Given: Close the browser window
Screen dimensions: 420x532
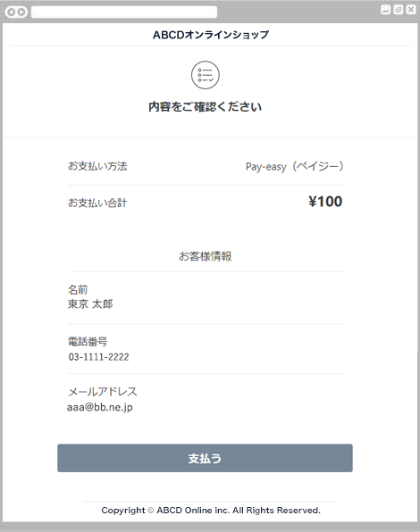Looking at the screenshot, I should [x=411, y=10].
